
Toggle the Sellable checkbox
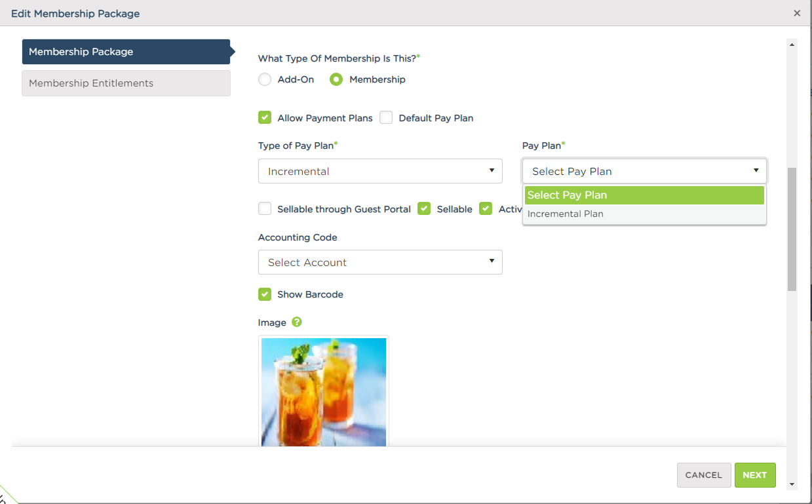425,209
